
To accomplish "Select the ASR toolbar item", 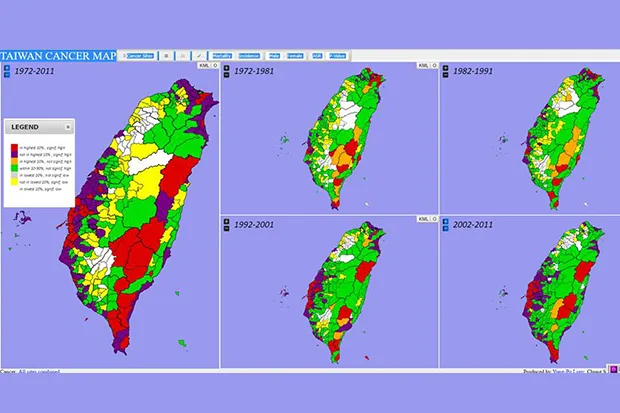I will click(317, 56).
